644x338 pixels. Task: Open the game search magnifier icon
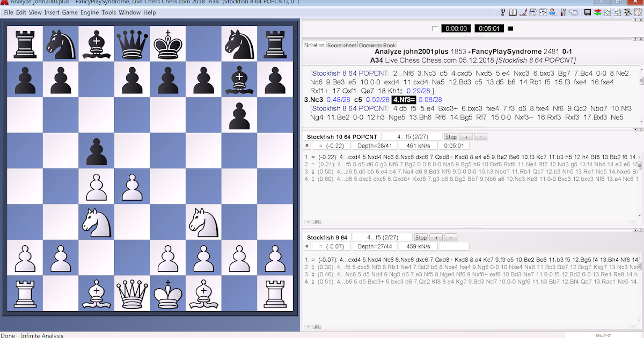[x=627, y=12]
